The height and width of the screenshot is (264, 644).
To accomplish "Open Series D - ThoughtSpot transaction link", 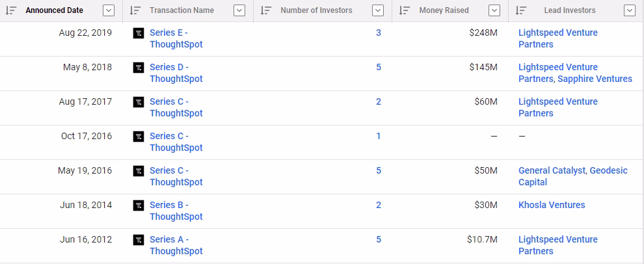I will 176,73.
